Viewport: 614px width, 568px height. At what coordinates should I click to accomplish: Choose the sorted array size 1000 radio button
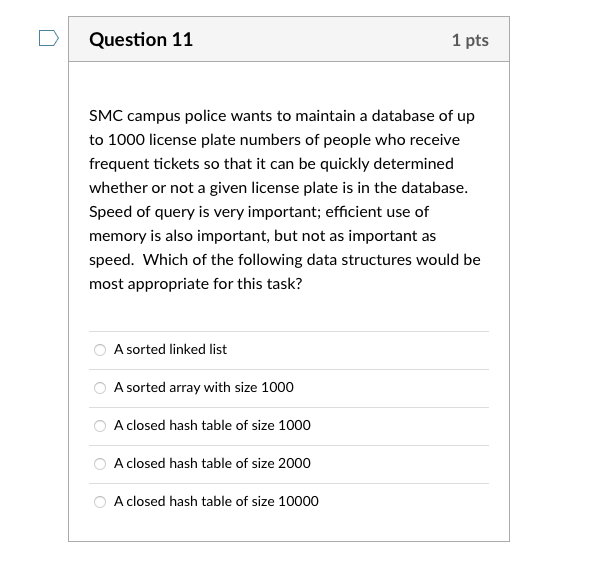(100, 388)
